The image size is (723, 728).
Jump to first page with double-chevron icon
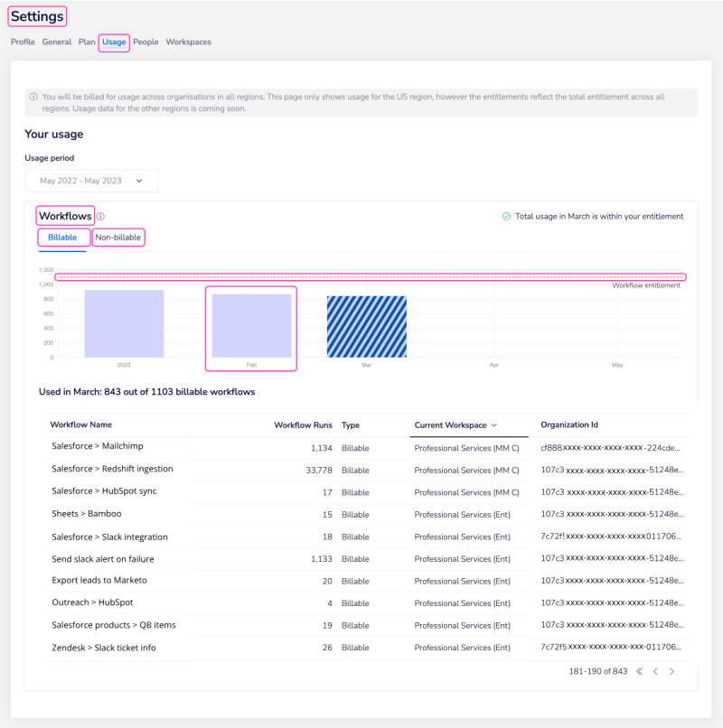click(639, 671)
